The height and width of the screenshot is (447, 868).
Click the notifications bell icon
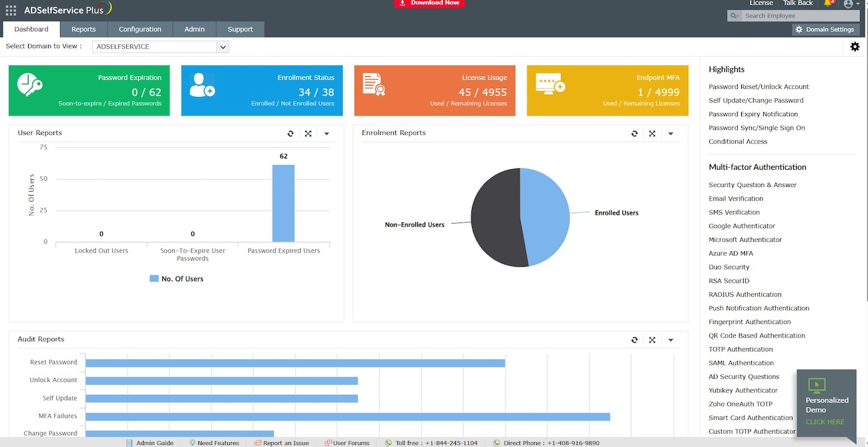(x=828, y=3)
